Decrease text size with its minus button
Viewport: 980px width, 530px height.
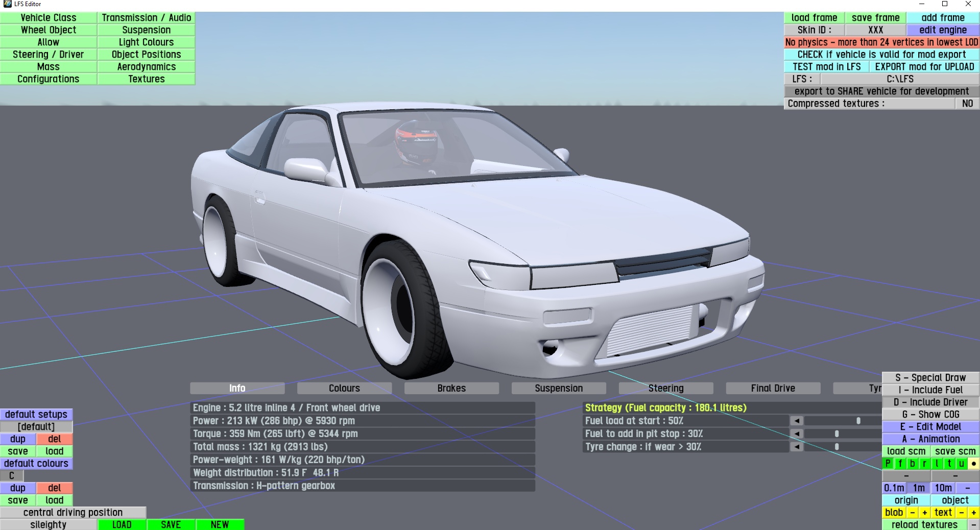[962, 513]
